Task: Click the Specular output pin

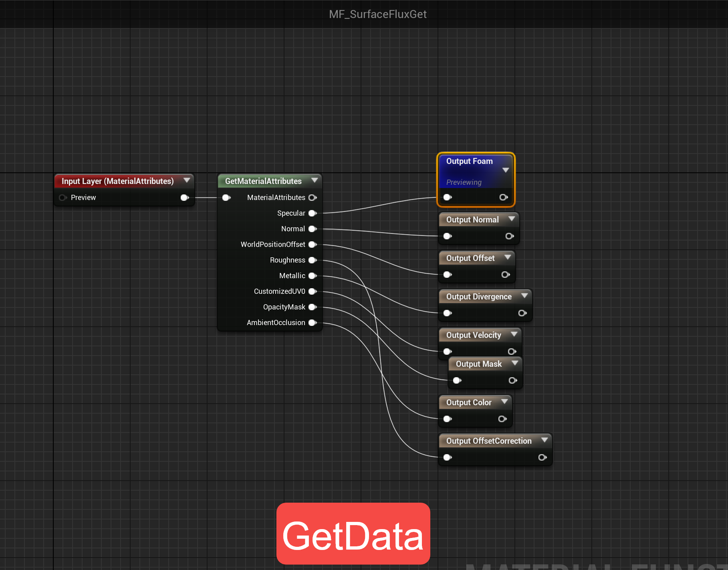Action: tap(313, 213)
